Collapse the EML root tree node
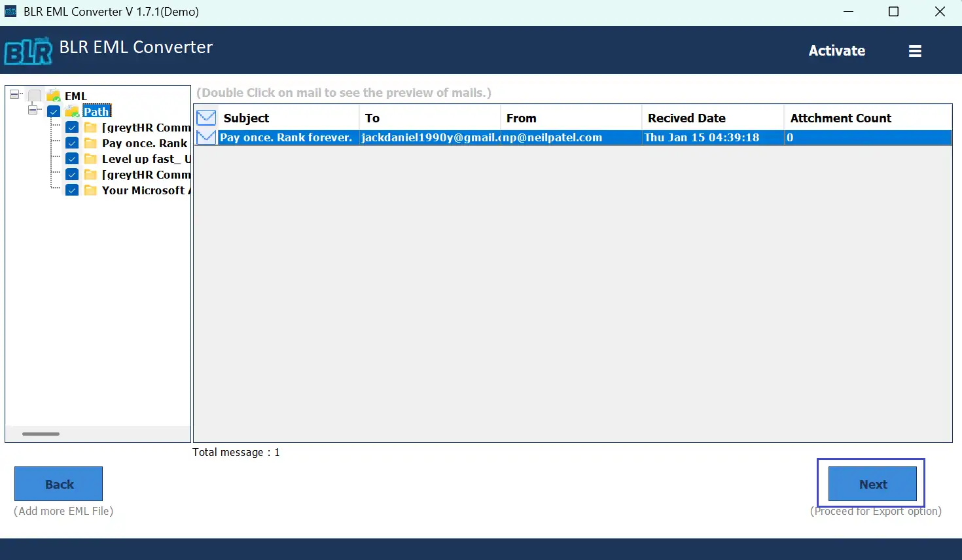Viewport: 962px width, 560px height. (14, 95)
